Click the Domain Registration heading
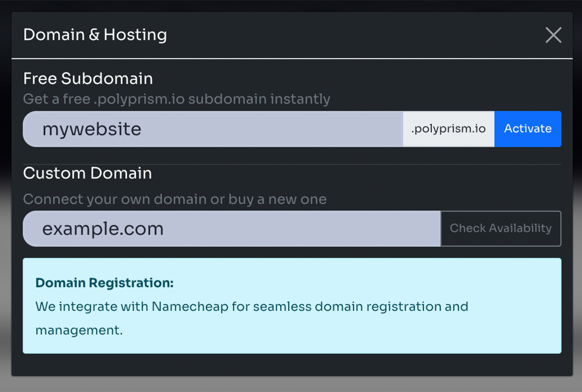The width and height of the screenshot is (582, 392). point(105,283)
